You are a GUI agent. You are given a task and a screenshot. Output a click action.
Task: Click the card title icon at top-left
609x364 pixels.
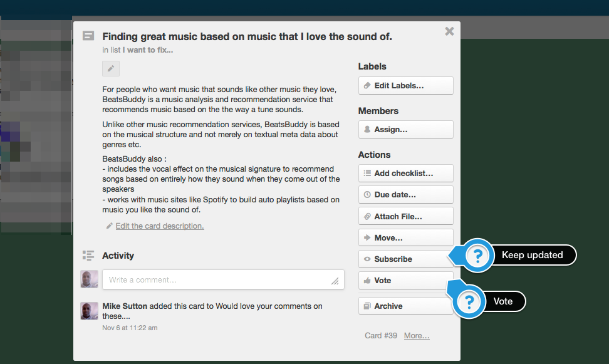click(88, 36)
